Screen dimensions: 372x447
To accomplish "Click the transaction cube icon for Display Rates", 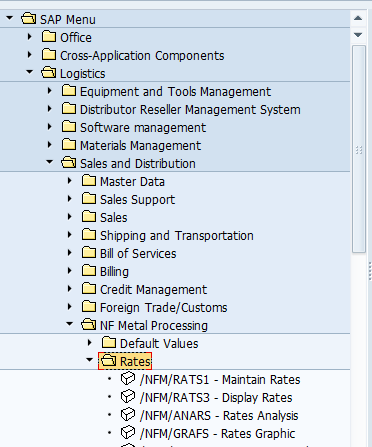I will click(x=128, y=397).
